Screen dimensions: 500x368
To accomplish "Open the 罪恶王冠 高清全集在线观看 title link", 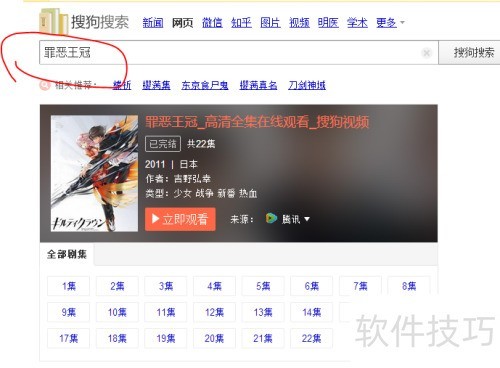I will point(257,122).
